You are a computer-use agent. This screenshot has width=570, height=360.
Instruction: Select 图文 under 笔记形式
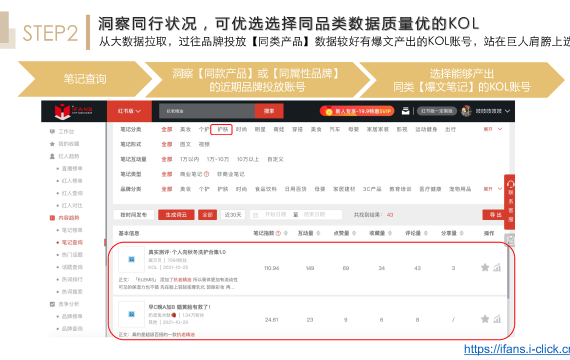tap(185, 144)
